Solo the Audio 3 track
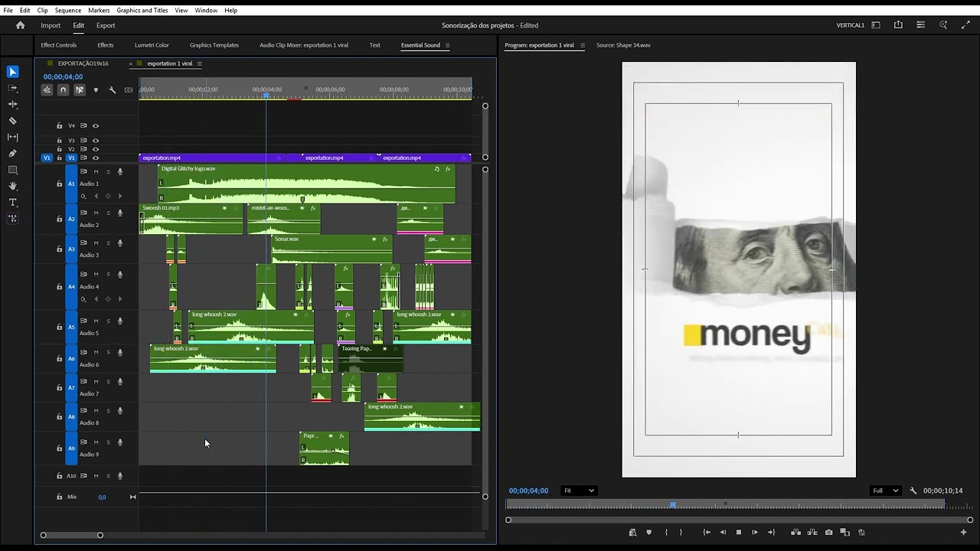The width and height of the screenshot is (980, 551). click(108, 243)
